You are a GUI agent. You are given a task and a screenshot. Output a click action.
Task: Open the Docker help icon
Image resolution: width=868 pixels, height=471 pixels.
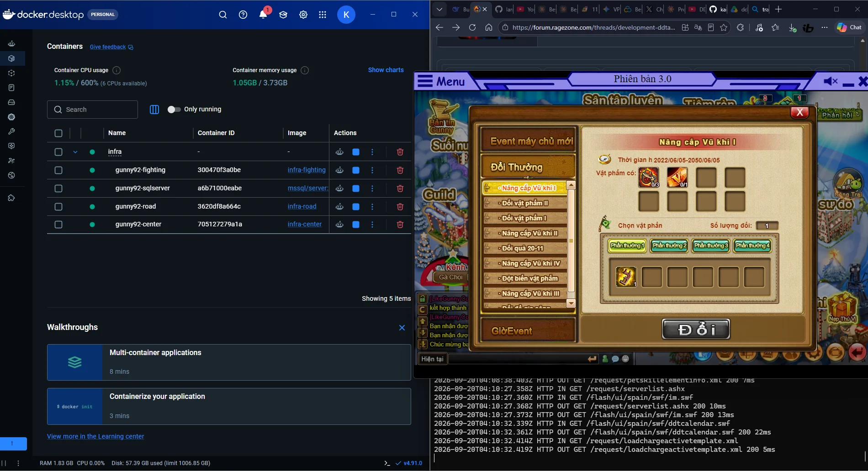click(x=243, y=15)
